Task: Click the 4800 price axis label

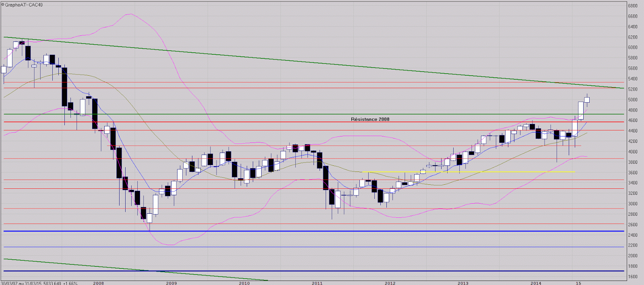Action: [633, 110]
